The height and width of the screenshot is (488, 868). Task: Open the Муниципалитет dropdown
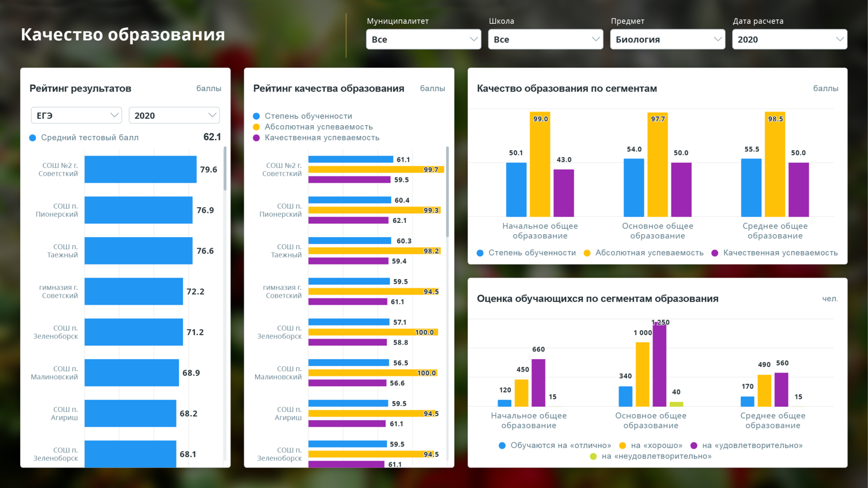(423, 39)
